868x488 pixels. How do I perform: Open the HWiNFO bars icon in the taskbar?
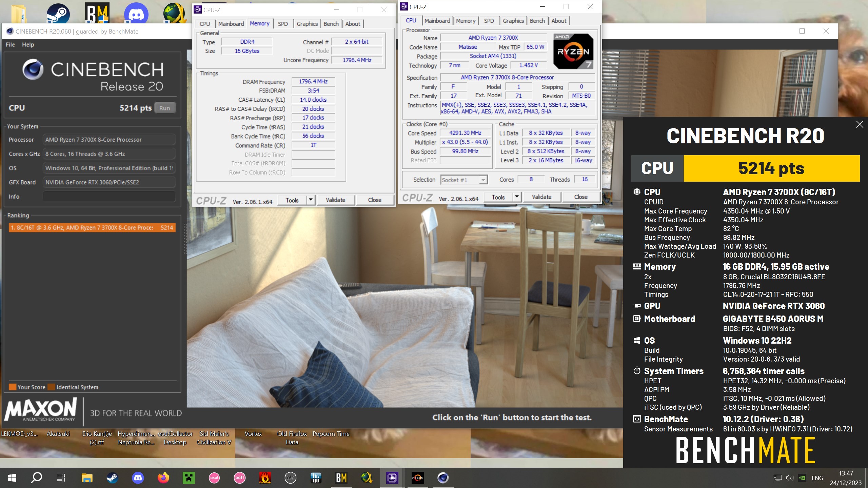(x=316, y=478)
